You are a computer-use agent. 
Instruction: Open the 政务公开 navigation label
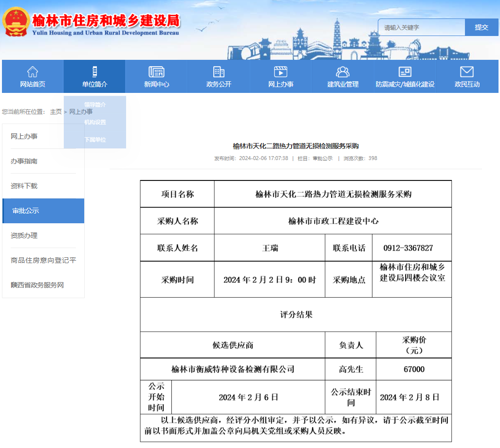(219, 84)
